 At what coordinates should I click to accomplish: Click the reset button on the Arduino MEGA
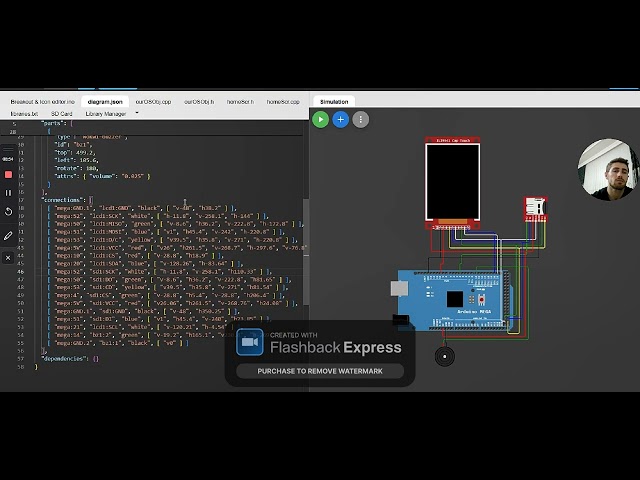[x=482, y=300]
